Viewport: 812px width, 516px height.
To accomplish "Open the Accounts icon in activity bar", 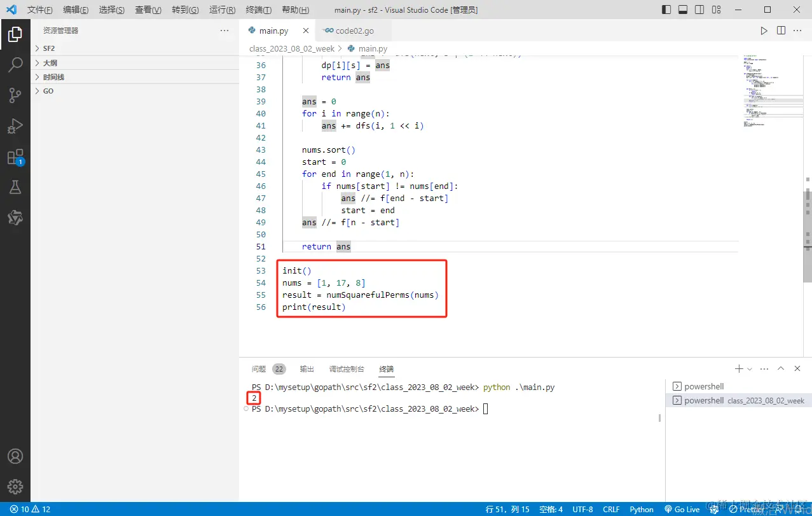I will tap(15, 456).
